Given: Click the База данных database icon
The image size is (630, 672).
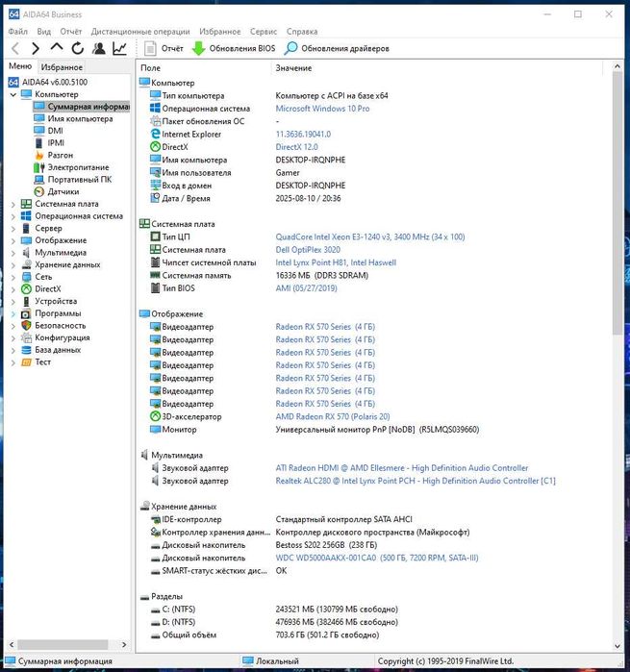Looking at the screenshot, I should pos(26,350).
